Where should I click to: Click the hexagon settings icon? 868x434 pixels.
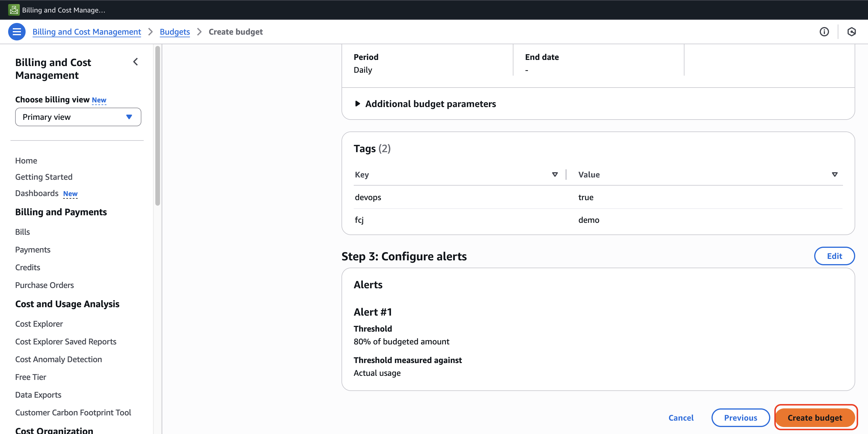851,32
